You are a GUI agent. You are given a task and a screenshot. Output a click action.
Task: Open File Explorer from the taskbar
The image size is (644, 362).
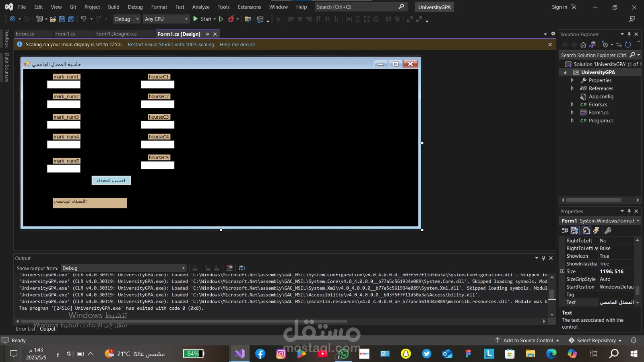click(530, 354)
